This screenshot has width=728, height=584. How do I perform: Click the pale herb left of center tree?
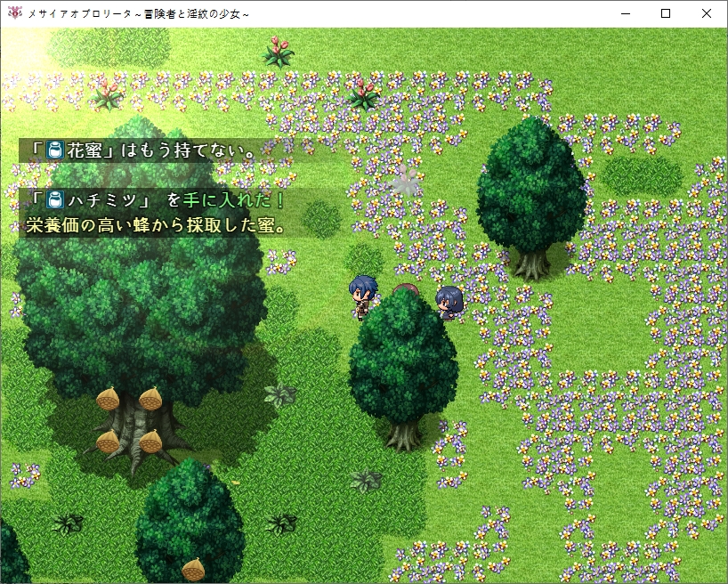tap(280, 395)
